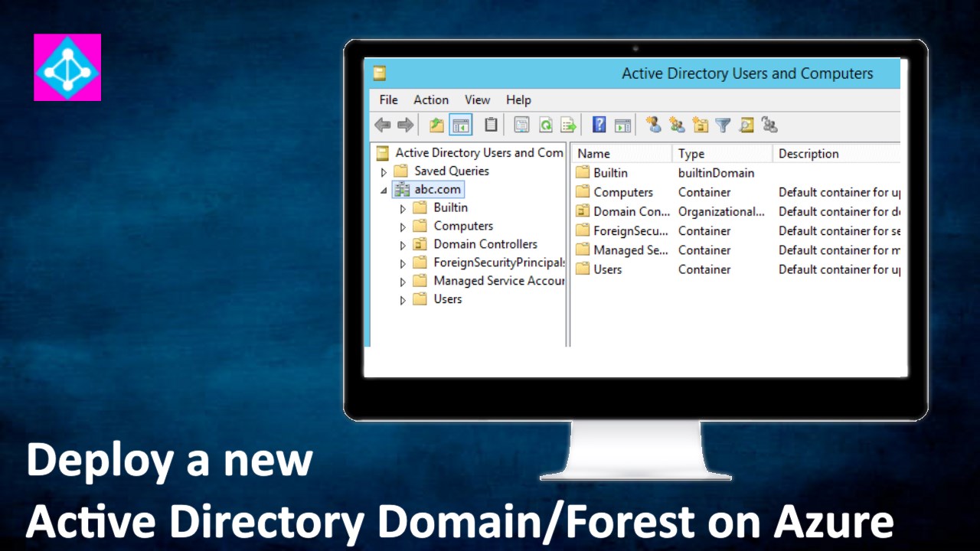Sort by the Description column header
The height and width of the screenshot is (551, 980).
point(837,154)
